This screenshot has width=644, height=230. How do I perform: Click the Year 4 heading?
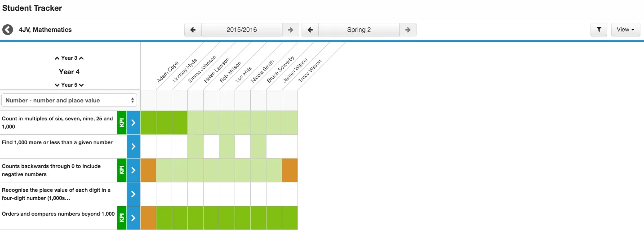[x=69, y=72]
